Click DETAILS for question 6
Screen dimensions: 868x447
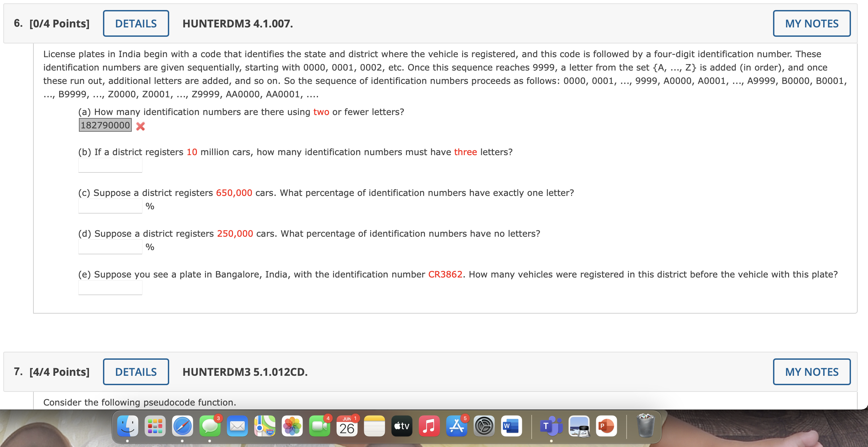point(136,23)
